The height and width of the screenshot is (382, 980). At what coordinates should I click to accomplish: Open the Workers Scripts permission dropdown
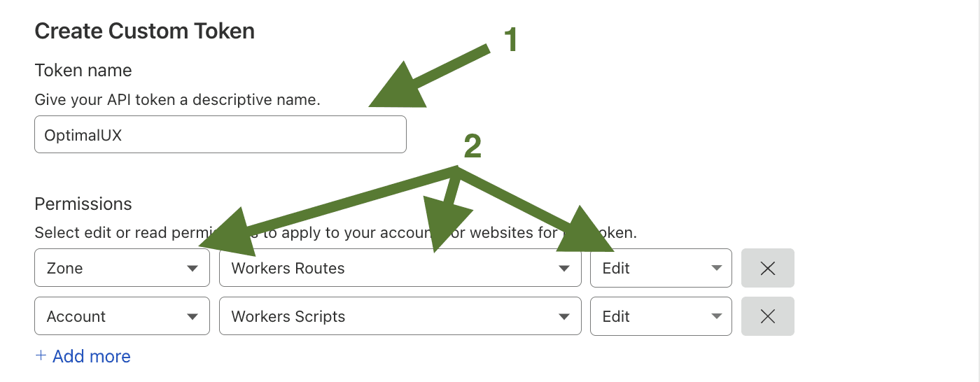pos(400,316)
